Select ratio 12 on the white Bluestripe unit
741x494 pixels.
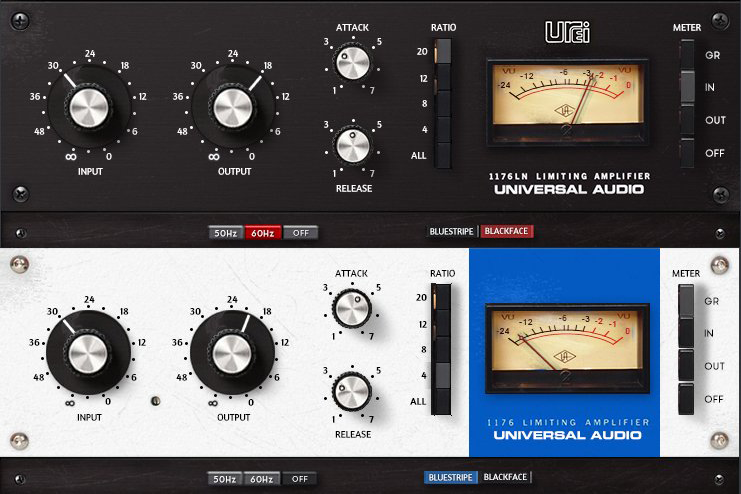[x=442, y=323]
